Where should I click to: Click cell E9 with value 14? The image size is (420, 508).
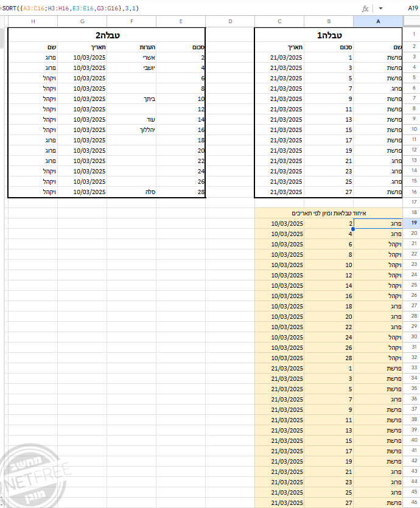pyautogui.click(x=181, y=120)
